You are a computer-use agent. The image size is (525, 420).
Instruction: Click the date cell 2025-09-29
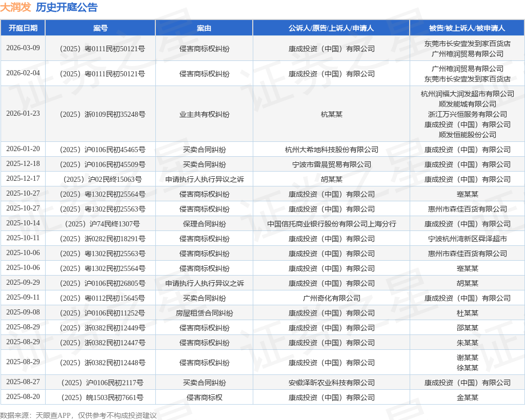[23, 283]
